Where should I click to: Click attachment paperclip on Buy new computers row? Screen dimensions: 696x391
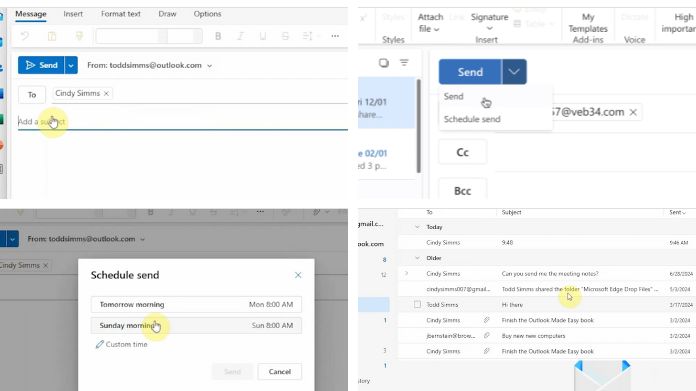click(x=486, y=336)
